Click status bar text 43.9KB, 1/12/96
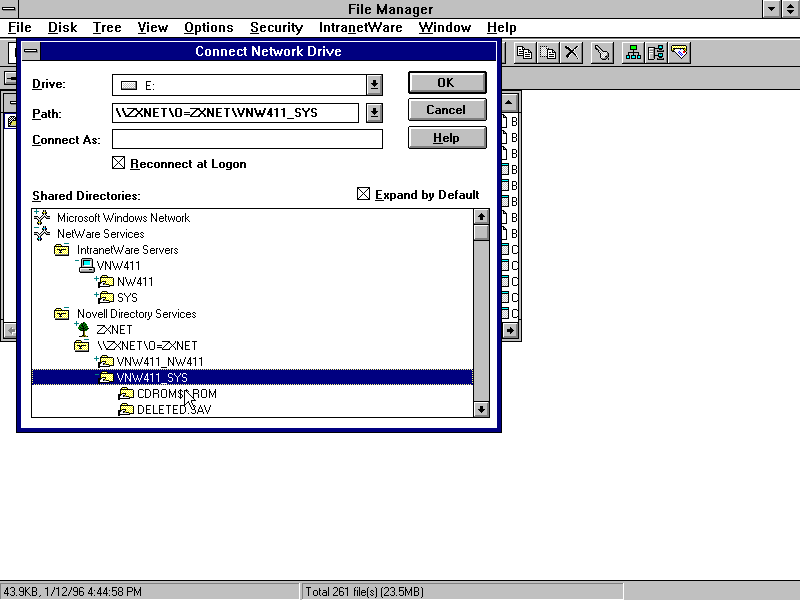This screenshot has width=800, height=600. pos(73,592)
